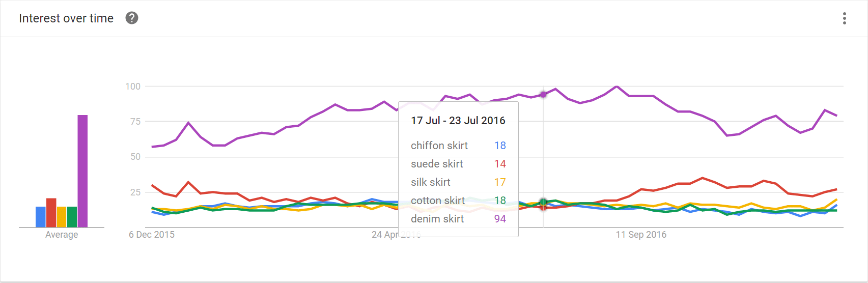This screenshot has height=283, width=868.
Task: Click the yellow silk skirt average bar
Action: coord(62,217)
